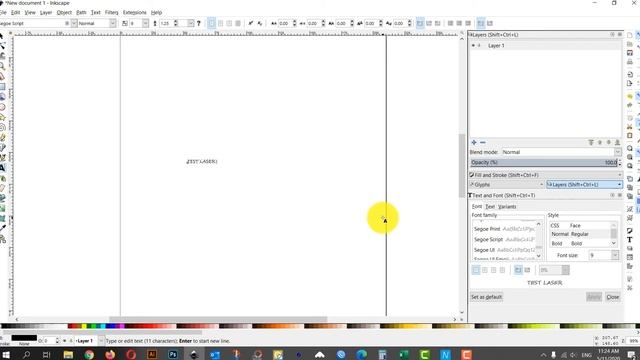Viewport: 640px width, 360px height.
Task: Lower layer to bottom icon
Action: (x=618, y=142)
